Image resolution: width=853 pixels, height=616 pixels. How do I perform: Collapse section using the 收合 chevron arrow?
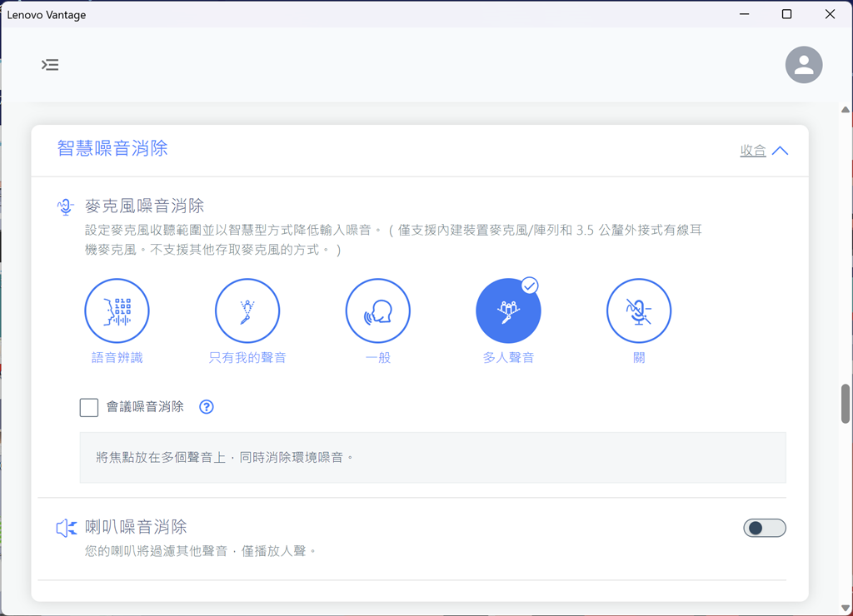coord(780,151)
